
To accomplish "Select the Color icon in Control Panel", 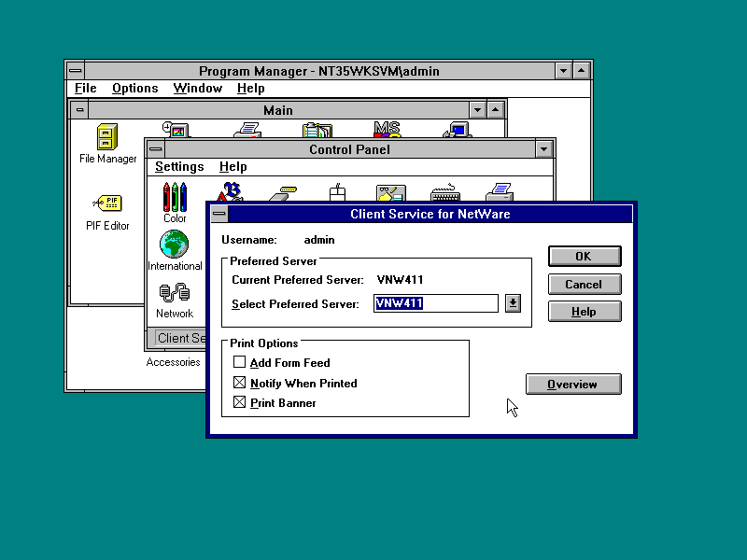I will click(x=175, y=203).
